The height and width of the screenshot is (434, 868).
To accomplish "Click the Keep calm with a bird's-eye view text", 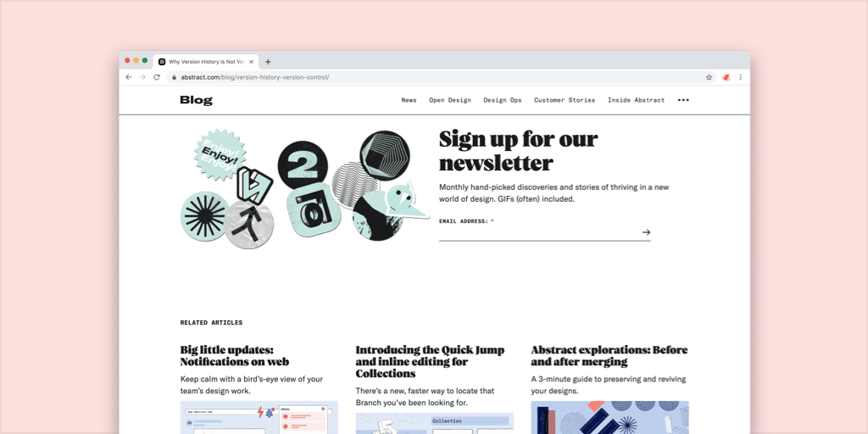I will [252, 385].
